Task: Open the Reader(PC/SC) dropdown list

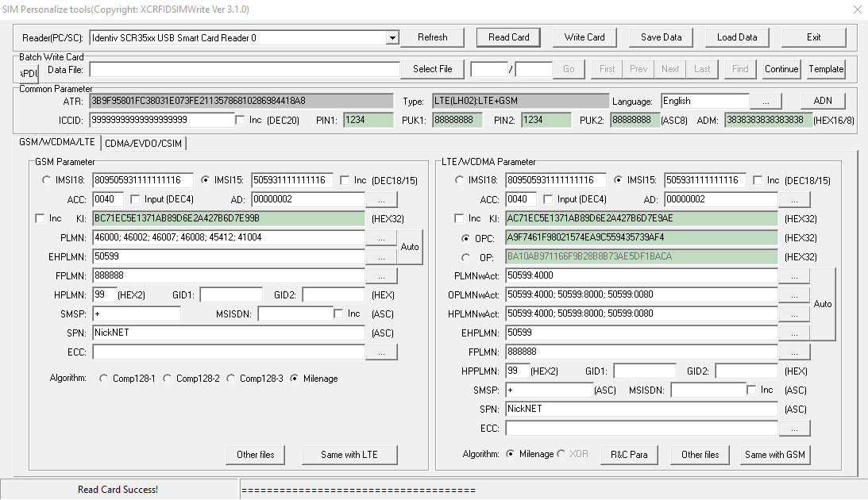Action: point(392,37)
